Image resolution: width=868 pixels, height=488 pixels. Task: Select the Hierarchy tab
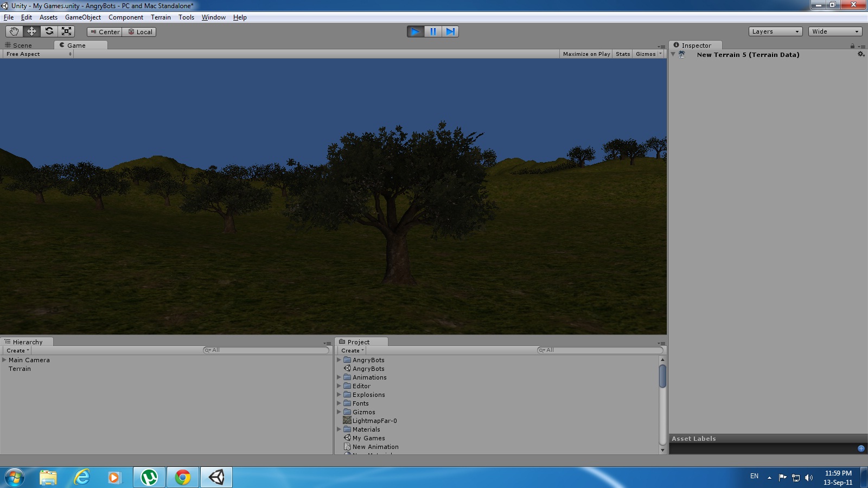point(27,342)
